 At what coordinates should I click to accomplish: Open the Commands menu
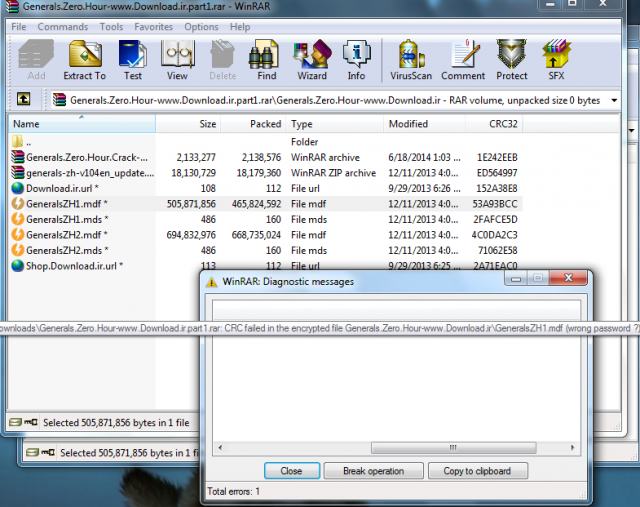[62, 27]
